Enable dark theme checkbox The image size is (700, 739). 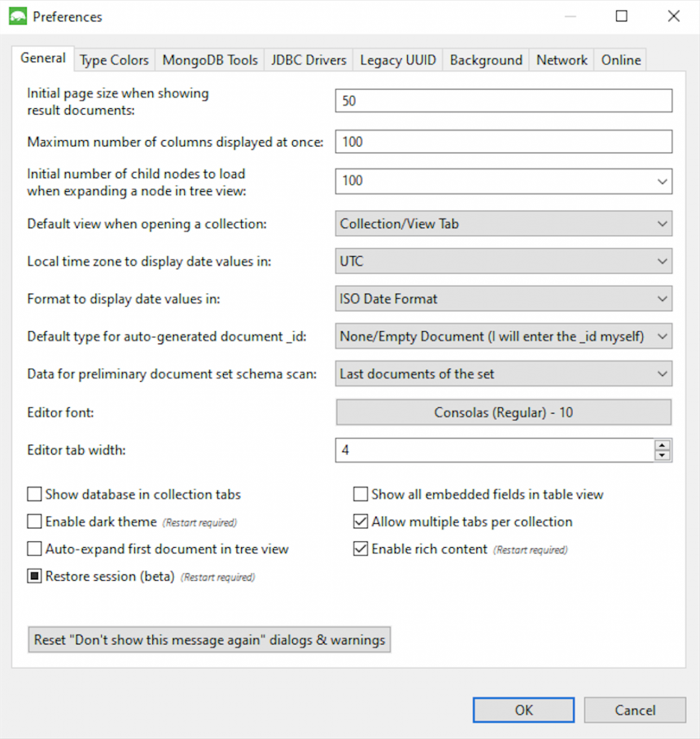(x=35, y=521)
